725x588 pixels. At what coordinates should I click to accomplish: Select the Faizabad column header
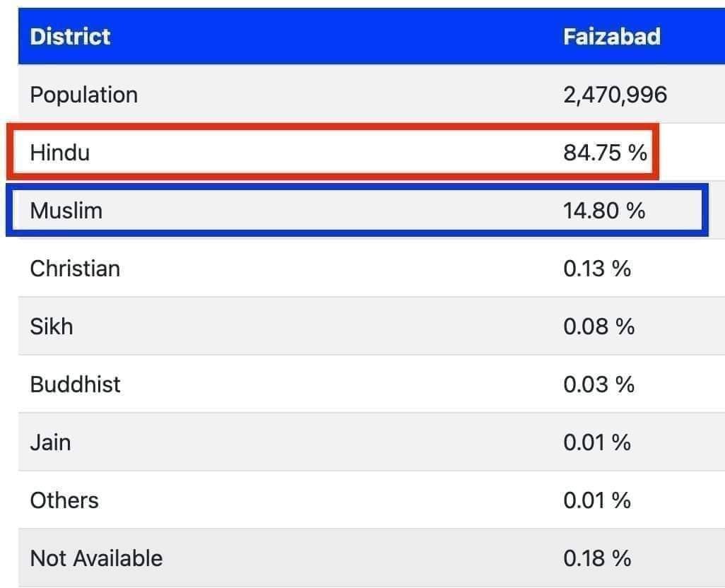point(611,37)
